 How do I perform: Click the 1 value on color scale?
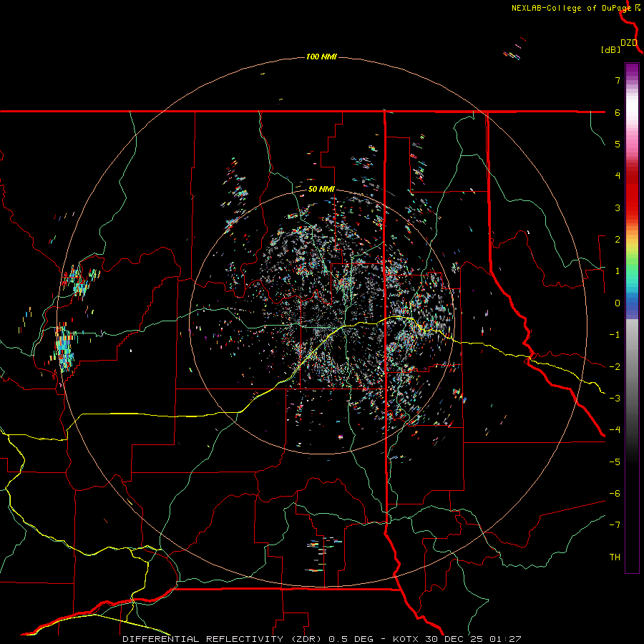click(618, 271)
